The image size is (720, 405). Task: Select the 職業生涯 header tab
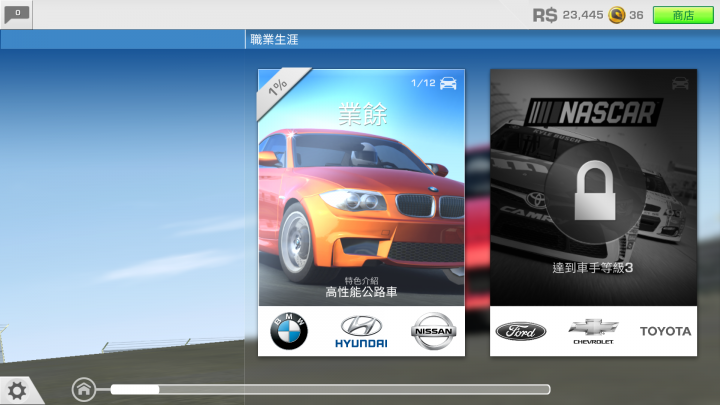(274, 39)
